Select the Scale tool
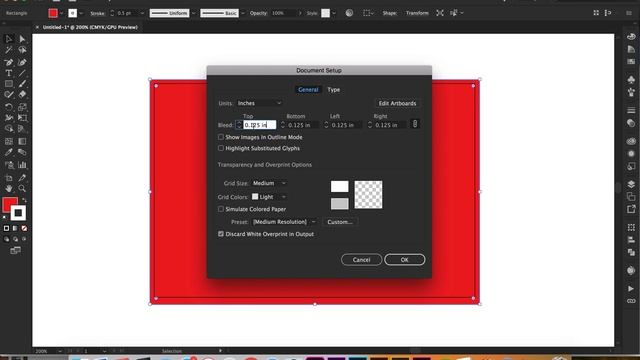The image size is (640, 360). pyautogui.click(x=22, y=107)
